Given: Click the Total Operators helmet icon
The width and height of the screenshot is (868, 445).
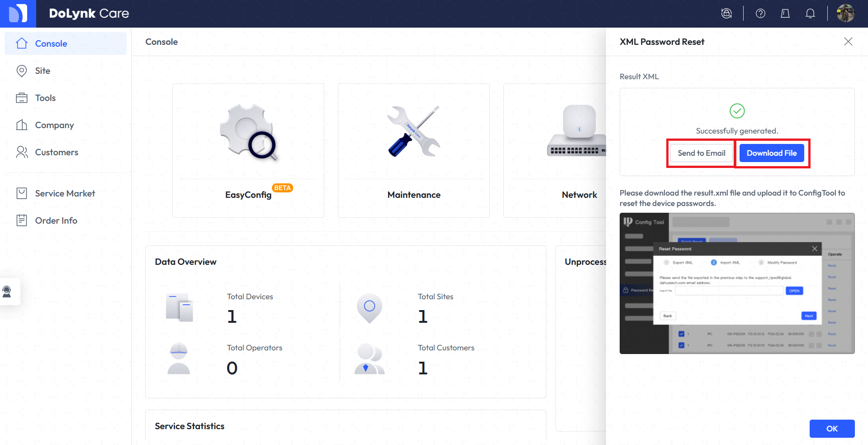Looking at the screenshot, I should tap(179, 358).
